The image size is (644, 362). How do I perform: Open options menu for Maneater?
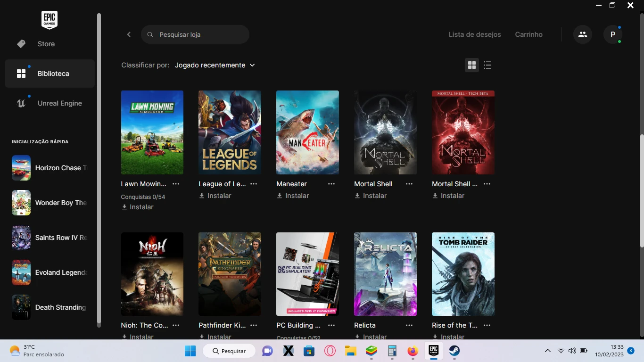331,184
